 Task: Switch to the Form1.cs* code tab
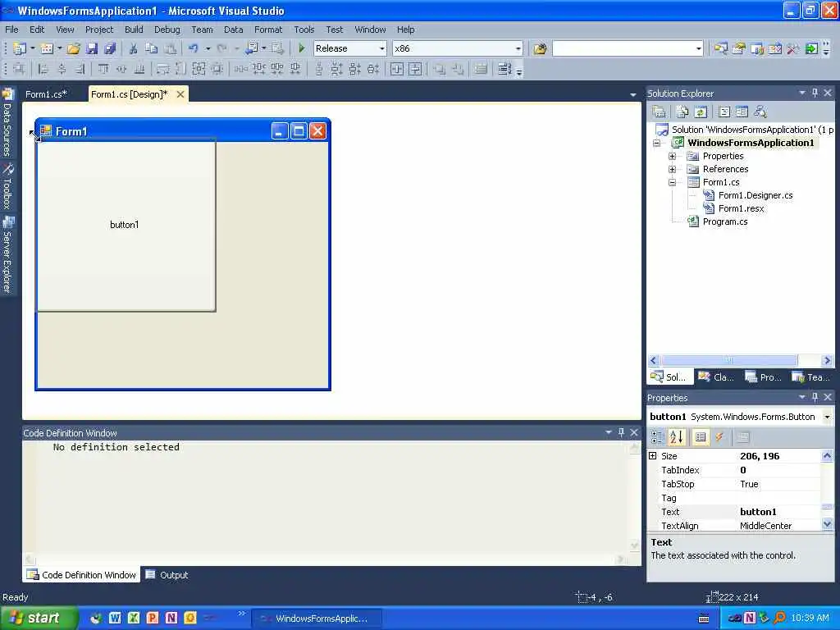tap(46, 94)
